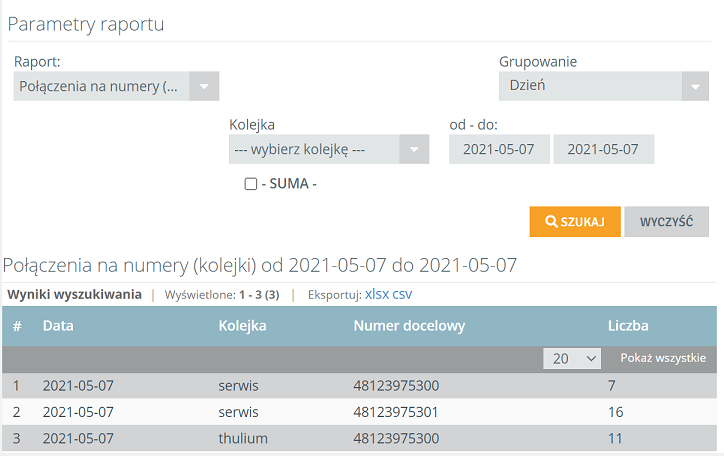This screenshot has width=724, height=456.
Task: Sort table by Liczba column header
Action: [x=628, y=326]
